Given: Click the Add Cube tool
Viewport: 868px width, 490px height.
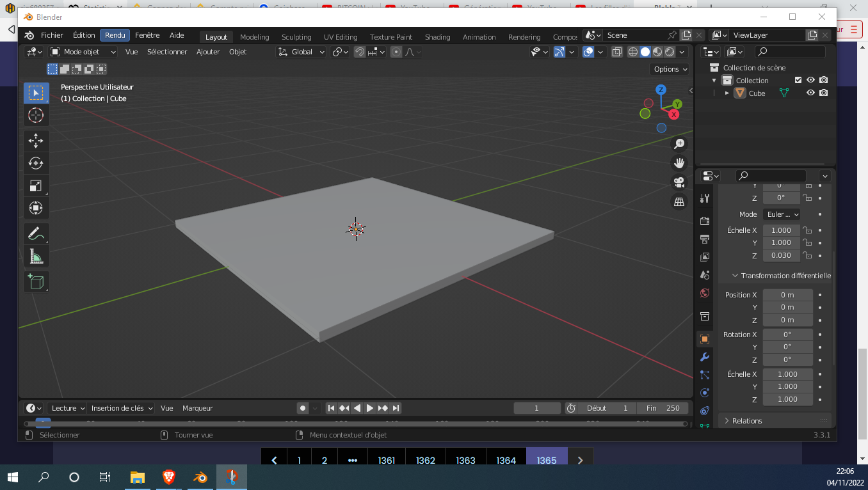Looking at the screenshot, I should click(x=36, y=281).
